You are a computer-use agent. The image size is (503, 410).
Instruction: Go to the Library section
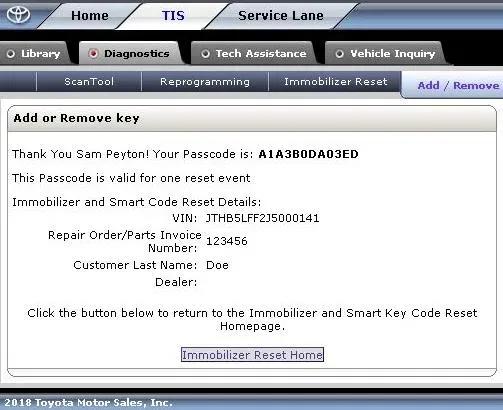point(40,54)
